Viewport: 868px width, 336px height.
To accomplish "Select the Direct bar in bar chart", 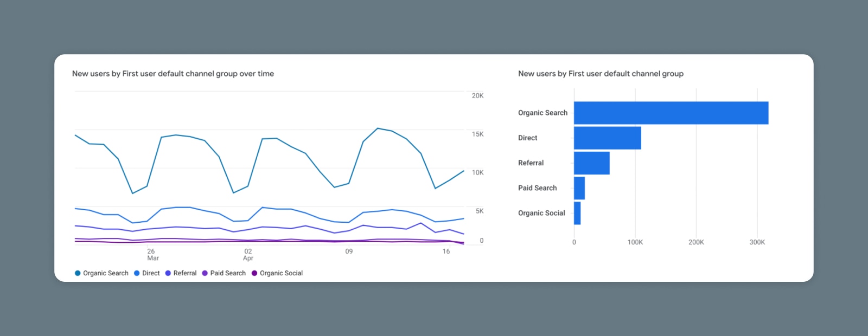I will click(607, 138).
